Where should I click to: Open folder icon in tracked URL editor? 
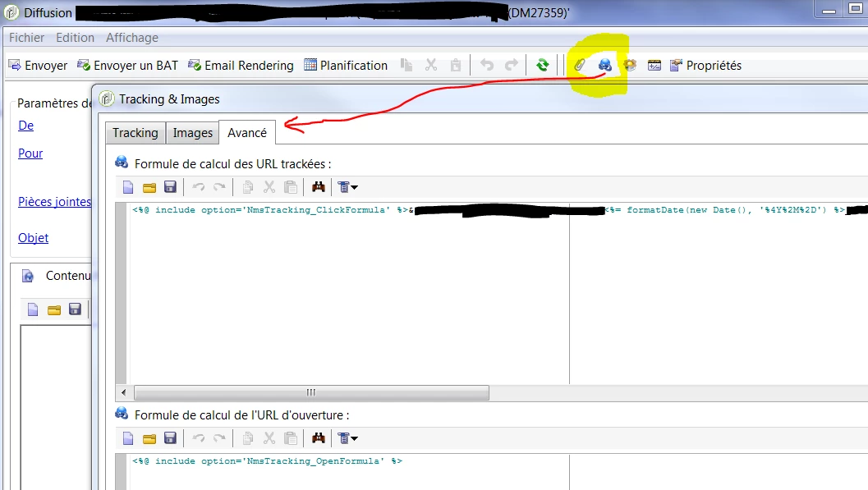tap(149, 187)
